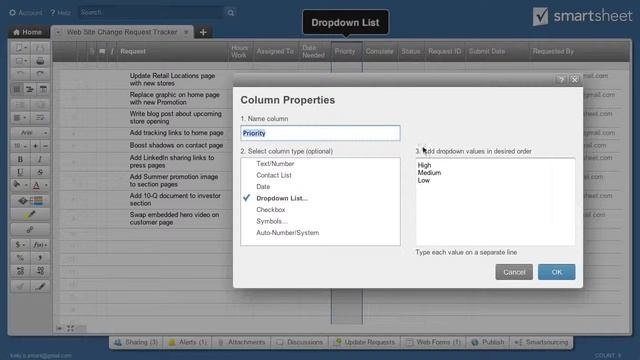Open the Update Requests bottom tab
Image resolution: width=640 pixels, height=360 pixels.
coord(365,342)
